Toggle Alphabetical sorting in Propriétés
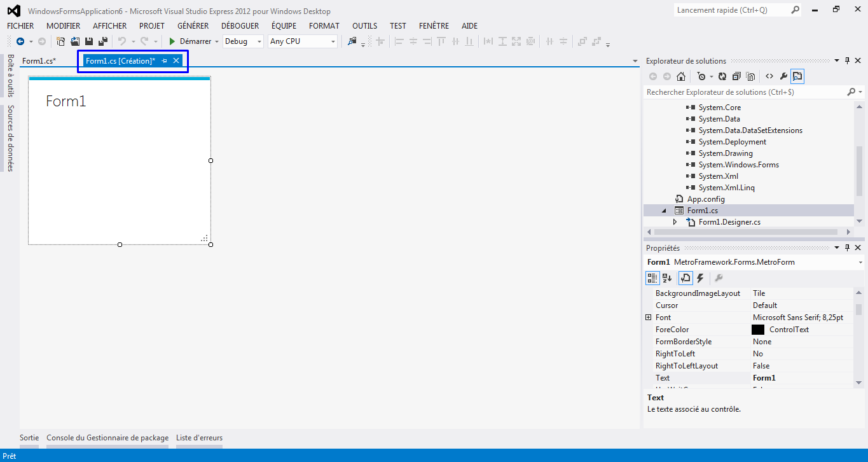The image size is (868, 462). click(x=667, y=278)
